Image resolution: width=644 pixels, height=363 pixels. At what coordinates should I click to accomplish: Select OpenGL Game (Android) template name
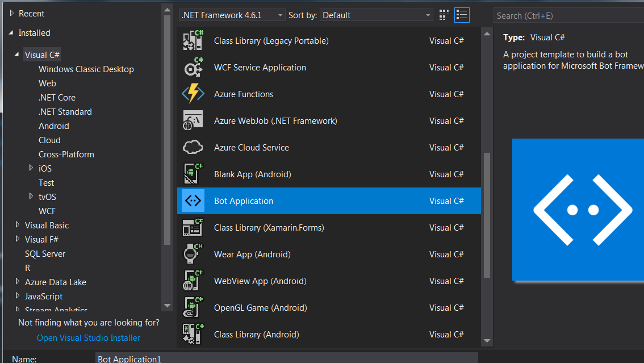coord(261,308)
